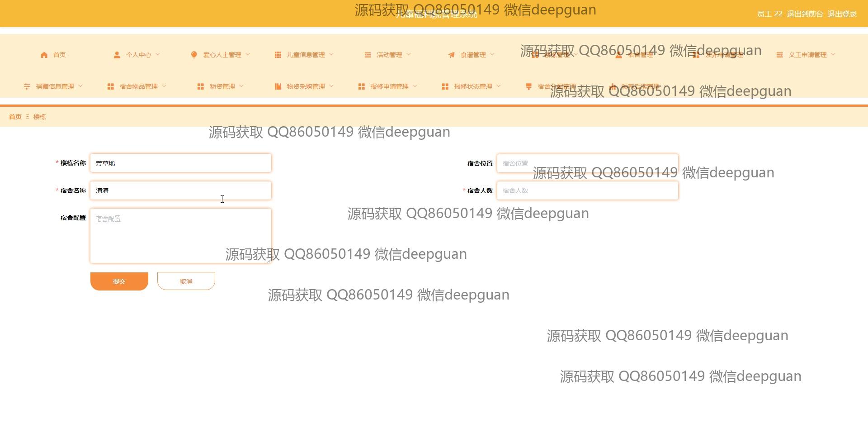Click the home icon beside 首页
Screen dimensions: 868x438
point(44,55)
